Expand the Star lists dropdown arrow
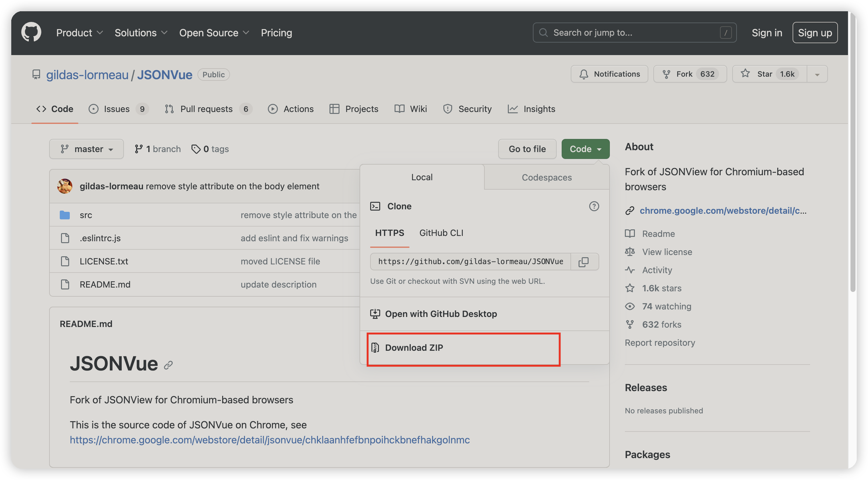Viewport: 868px width, 480px height. [817, 74]
